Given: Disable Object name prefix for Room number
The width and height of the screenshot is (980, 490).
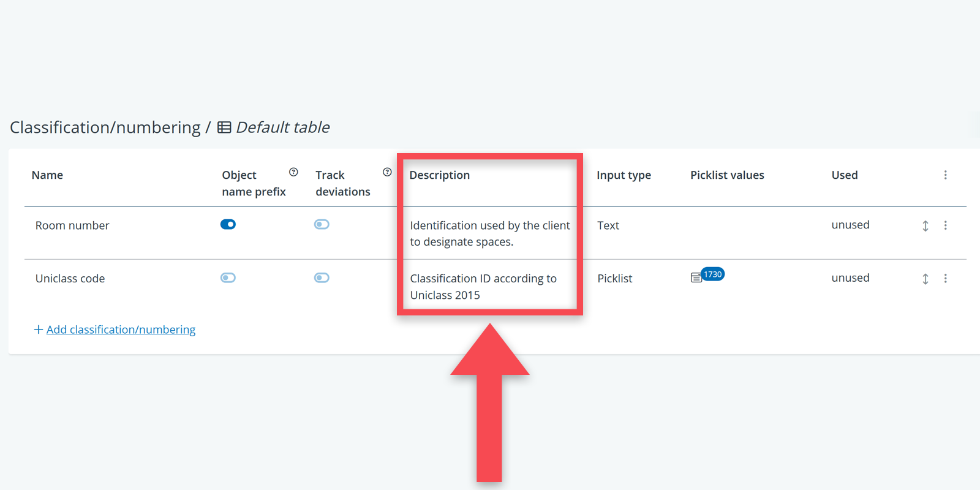Looking at the screenshot, I should [x=228, y=224].
